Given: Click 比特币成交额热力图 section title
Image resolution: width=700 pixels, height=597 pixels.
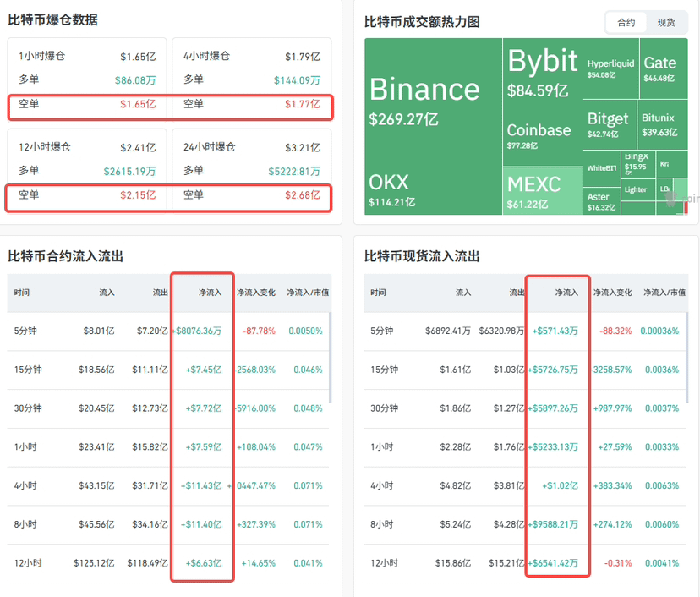Looking at the screenshot, I should coord(422,22).
